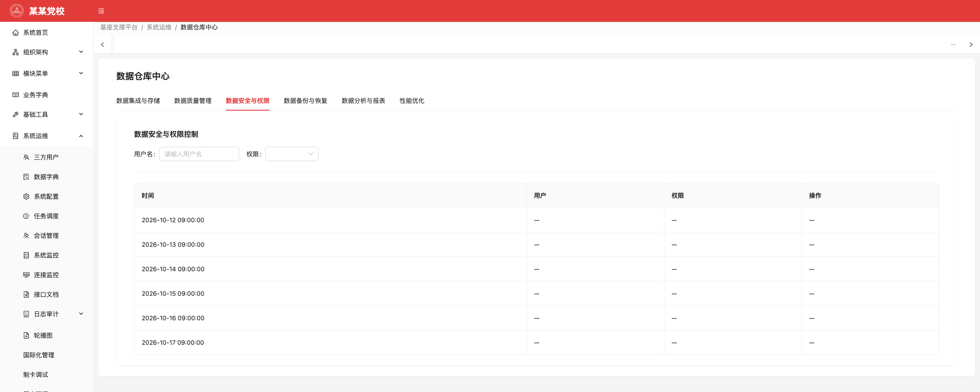The height and width of the screenshot is (392, 980).
Task: Expand the 基础工具 menu chevron
Action: (81, 114)
